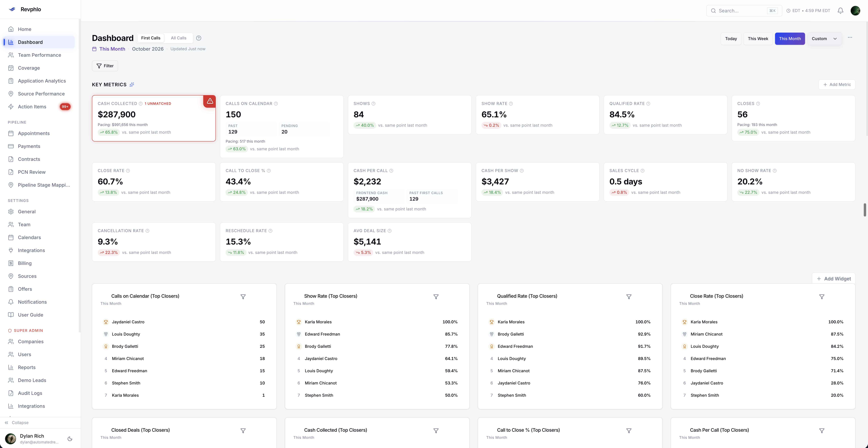Open Team Performance in sidebar

pos(39,55)
